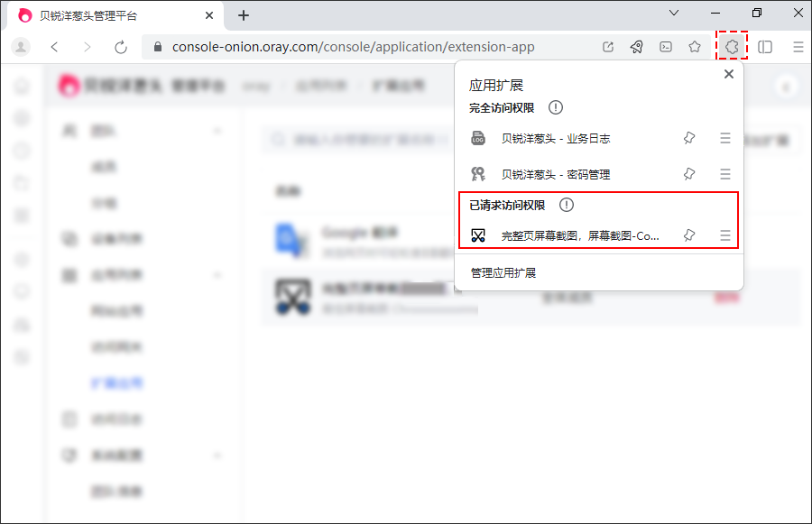
Task: Open more options for 贝锐洋葱头 - 业务日志
Action: click(725, 138)
